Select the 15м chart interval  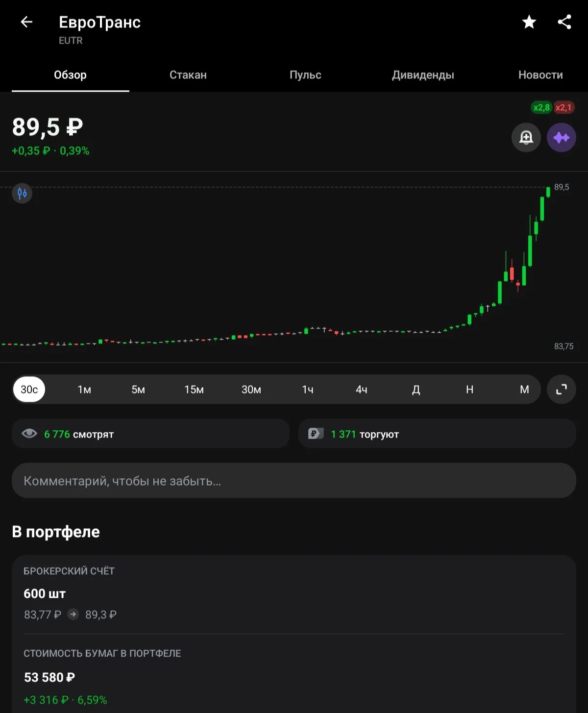[194, 390]
